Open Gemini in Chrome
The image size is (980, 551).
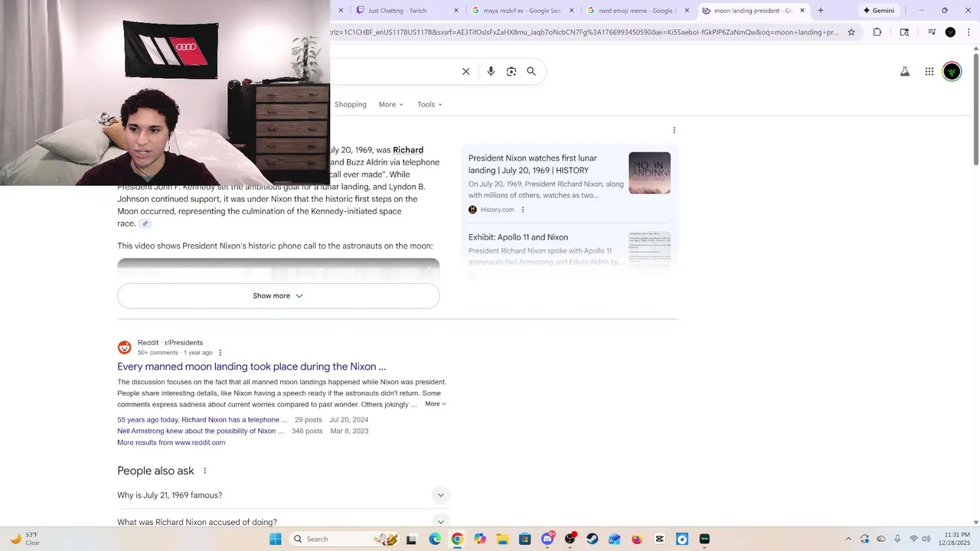click(x=878, y=11)
